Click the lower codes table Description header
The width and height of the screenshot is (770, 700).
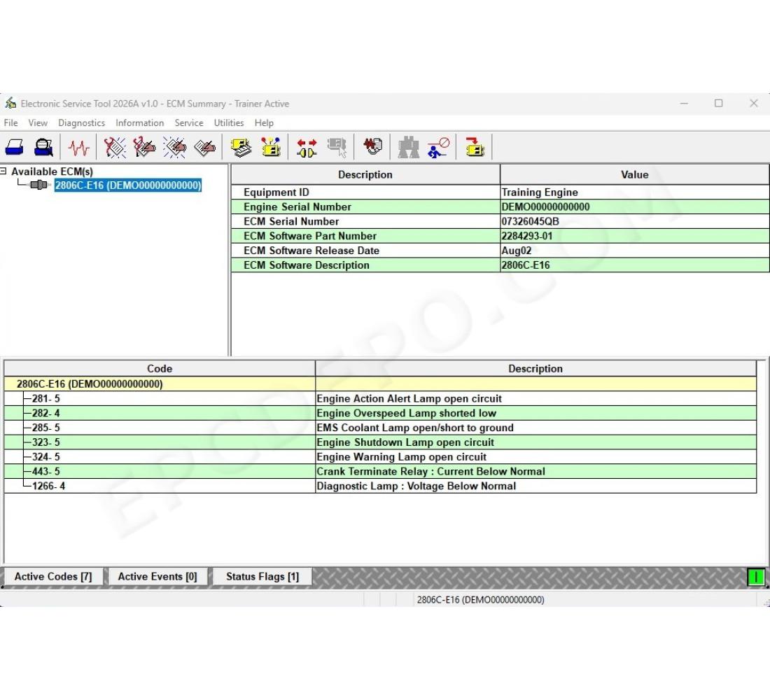(x=535, y=368)
